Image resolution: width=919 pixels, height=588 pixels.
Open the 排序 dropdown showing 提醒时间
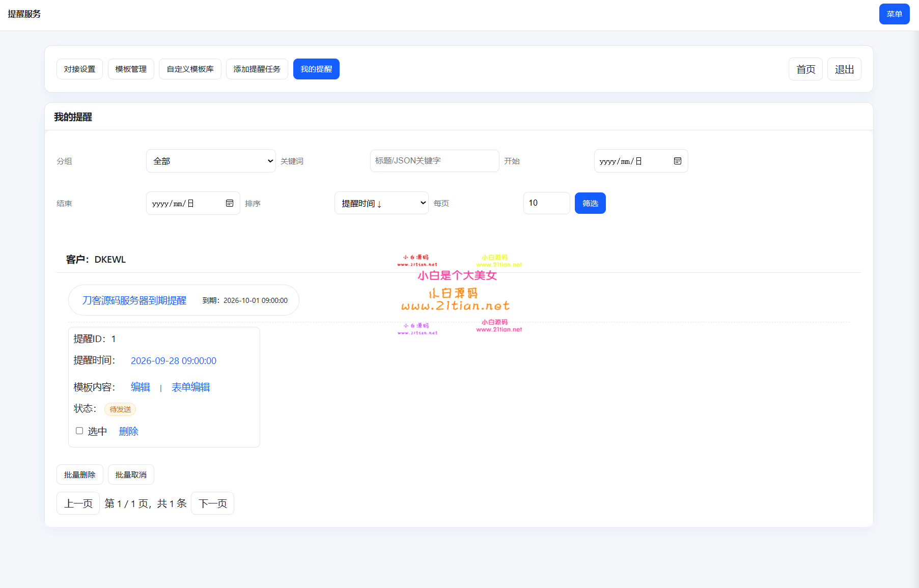coord(381,203)
